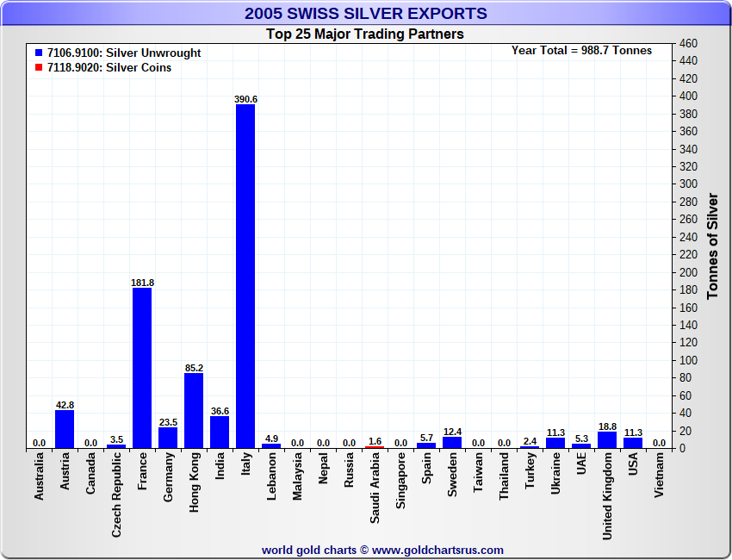Click the 'Germany' x-axis label
The height and width of the screenshot is (560, 732).
[x=168, y=476]
